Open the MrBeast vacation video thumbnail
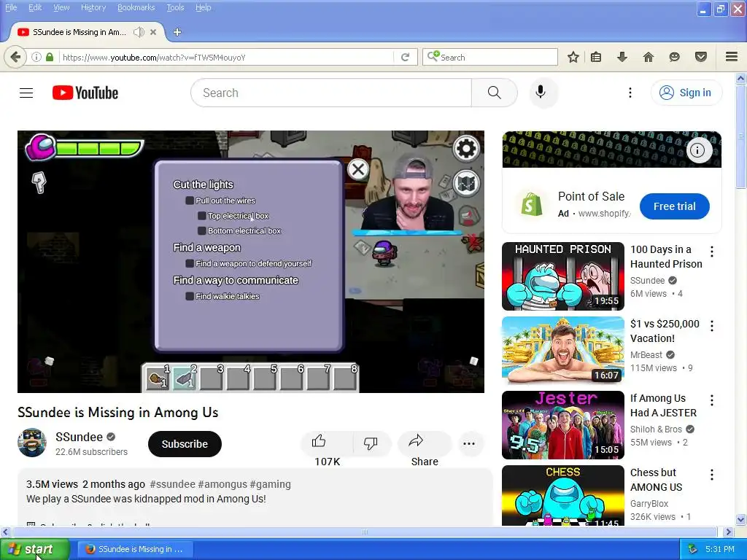 562,351
